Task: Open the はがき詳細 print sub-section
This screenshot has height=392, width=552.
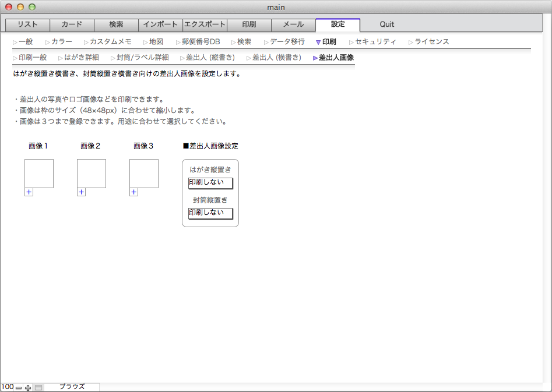Action: tap(82, 58)
